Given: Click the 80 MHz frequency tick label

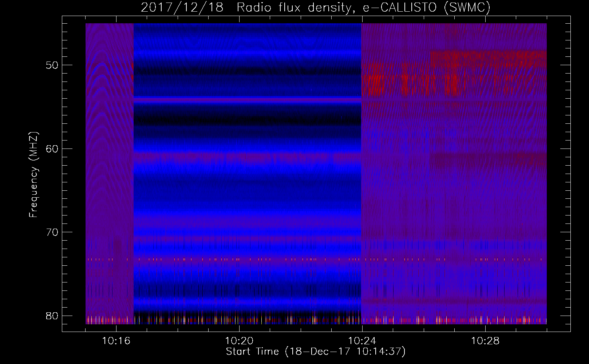Looking at the screenshot, I should tap(52, 316).
